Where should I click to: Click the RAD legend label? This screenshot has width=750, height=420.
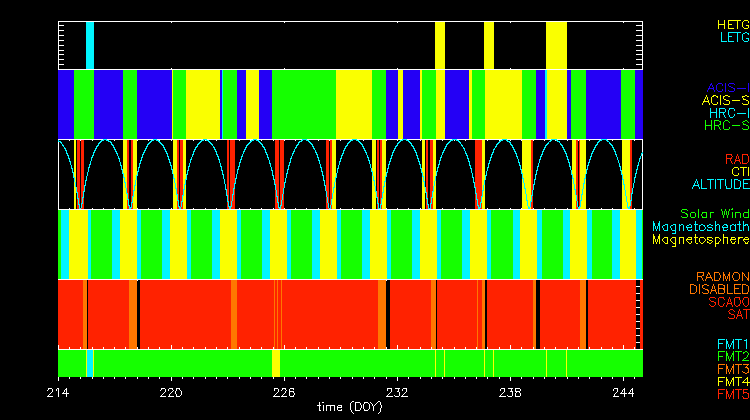point(736,159)
